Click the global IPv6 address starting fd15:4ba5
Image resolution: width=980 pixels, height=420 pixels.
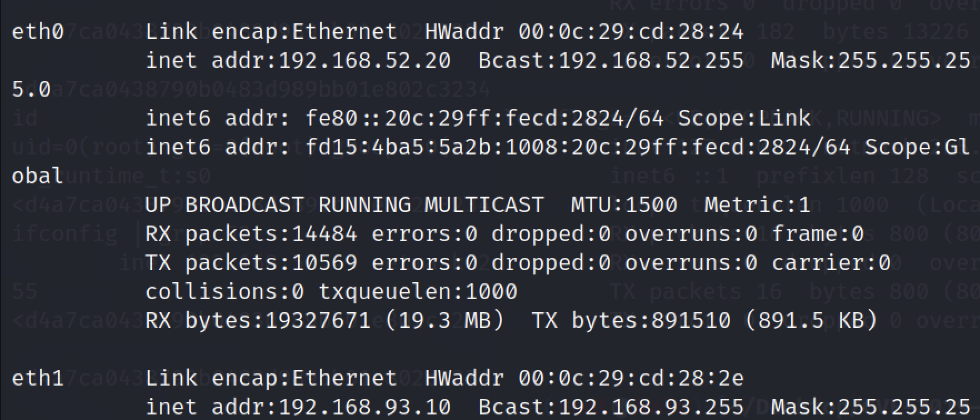[x=578, y=147]
